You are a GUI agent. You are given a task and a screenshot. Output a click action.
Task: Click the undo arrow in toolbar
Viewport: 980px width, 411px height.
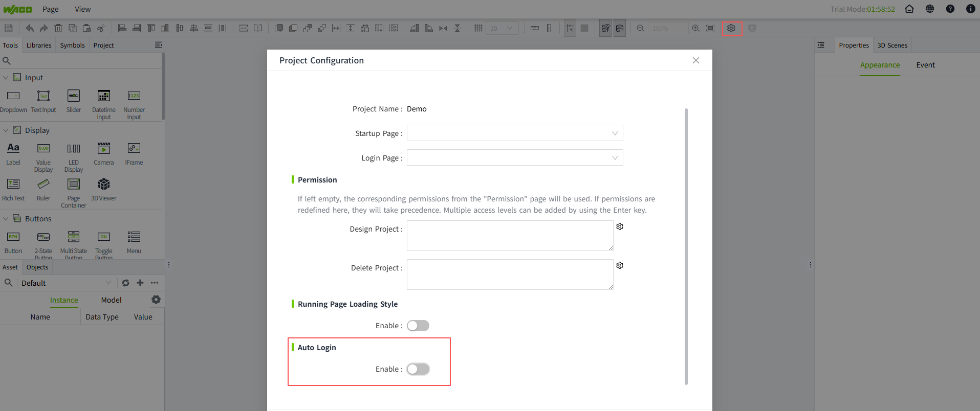(x=30, y=28)
